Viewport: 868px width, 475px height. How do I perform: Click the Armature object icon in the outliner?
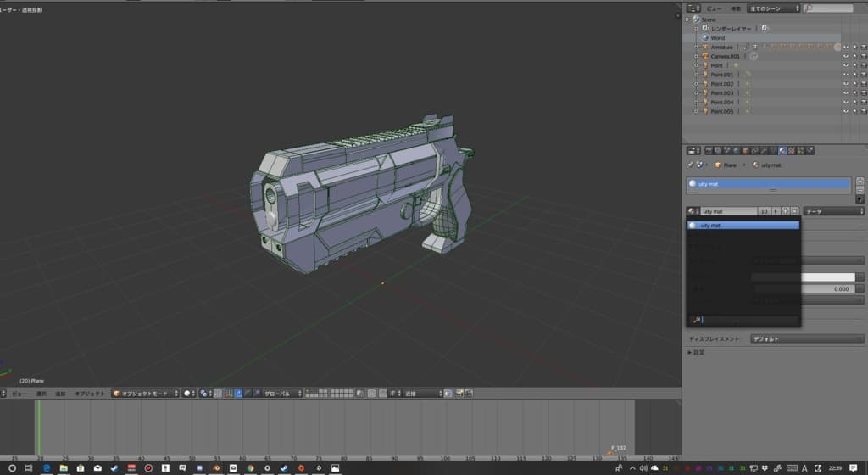coord(704,47)
